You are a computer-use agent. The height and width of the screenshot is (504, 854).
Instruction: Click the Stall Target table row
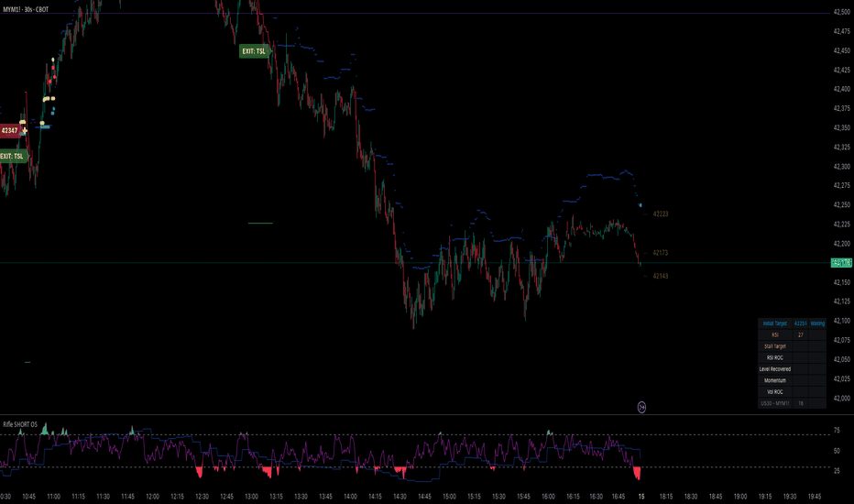point(792,346)
